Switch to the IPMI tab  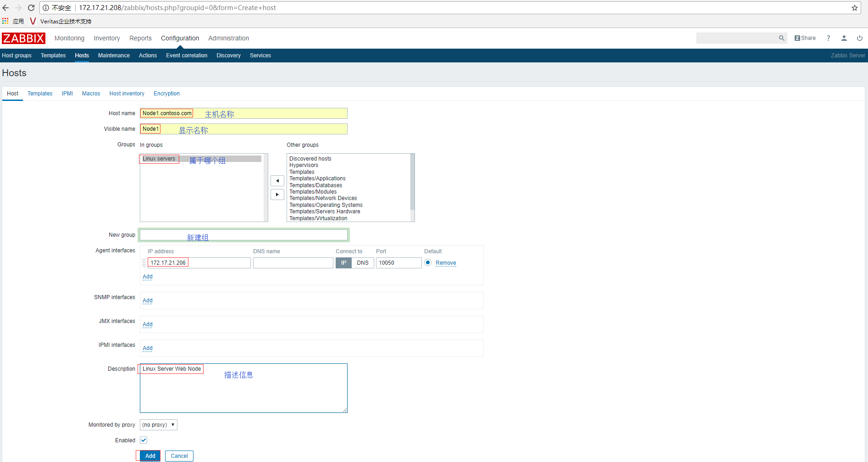click(67, 94)
